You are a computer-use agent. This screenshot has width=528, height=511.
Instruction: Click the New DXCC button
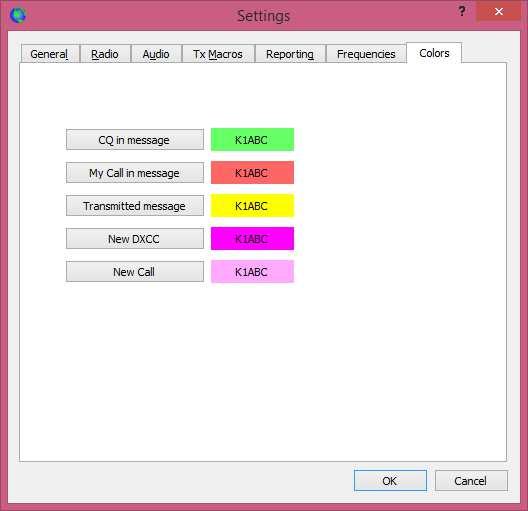135,239
